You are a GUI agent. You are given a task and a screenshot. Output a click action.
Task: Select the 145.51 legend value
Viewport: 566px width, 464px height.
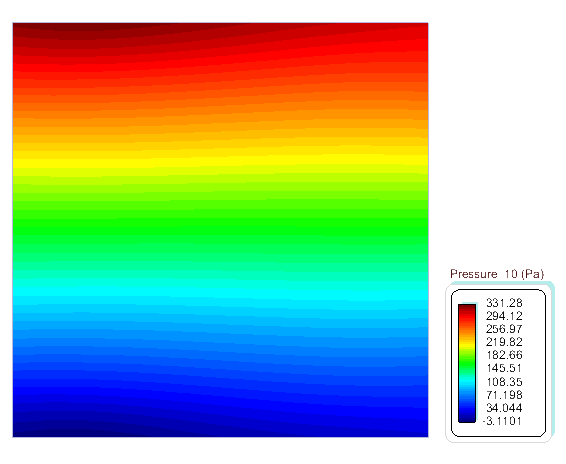(504, 368)
